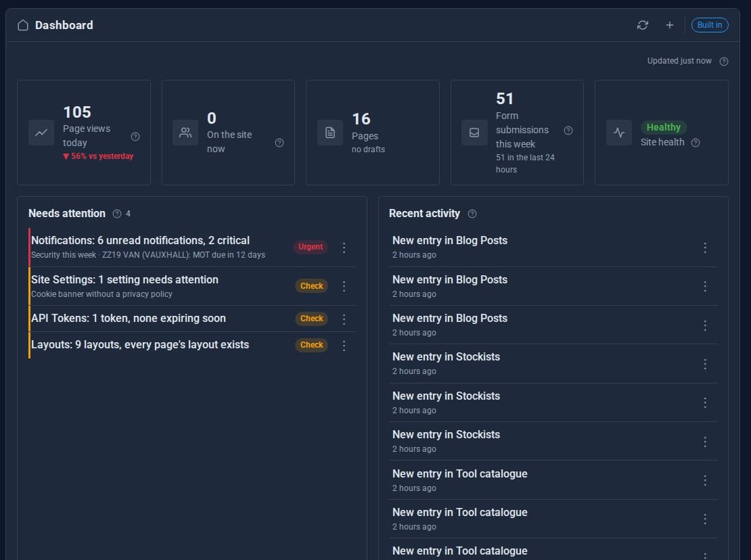Screen dimensions: 751x560
Task: Click the plus add widget icon
Action: (x=670, y=25)
